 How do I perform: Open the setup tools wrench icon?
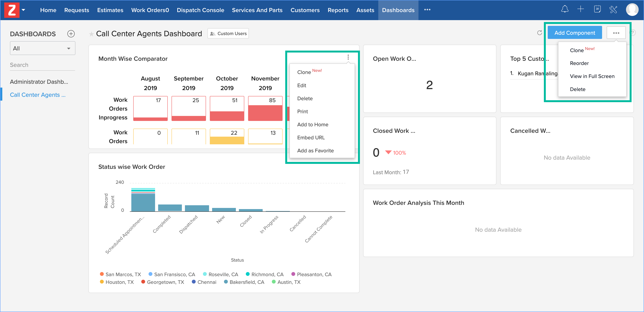(x=613, y=10)
